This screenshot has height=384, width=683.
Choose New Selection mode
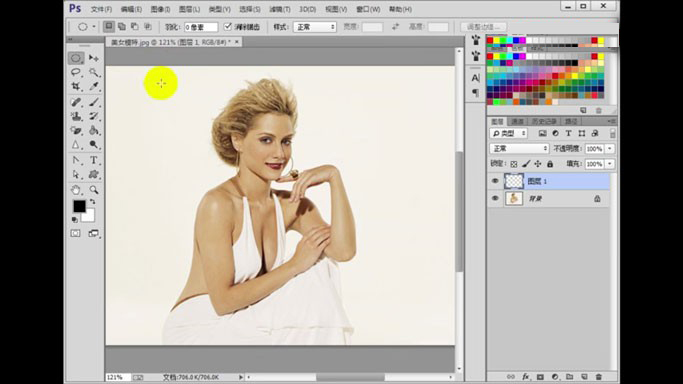[x=108, y=27]
